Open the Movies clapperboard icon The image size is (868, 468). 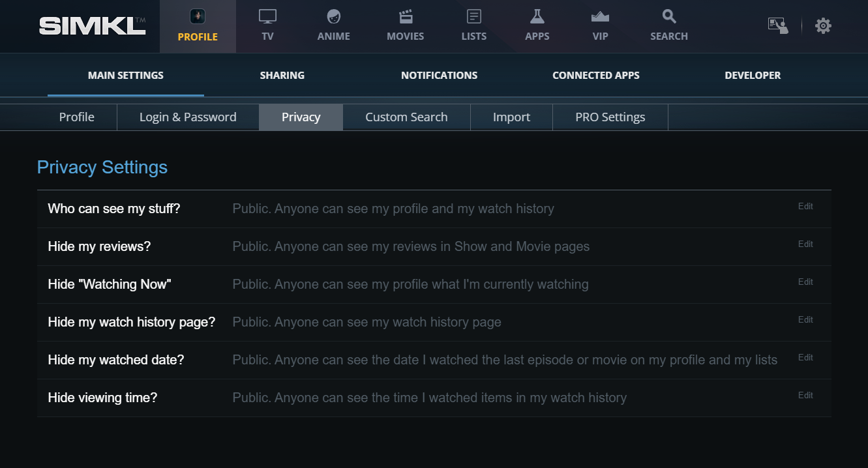tap(405, 17)
